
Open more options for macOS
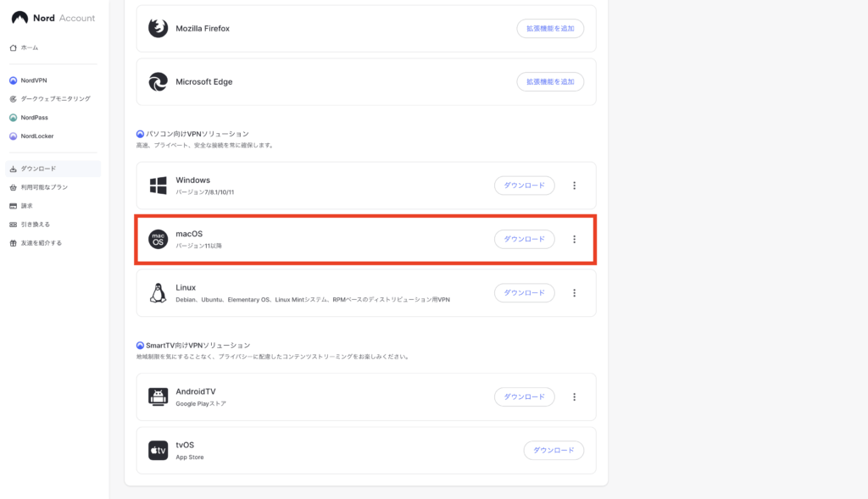pos(574,239)
